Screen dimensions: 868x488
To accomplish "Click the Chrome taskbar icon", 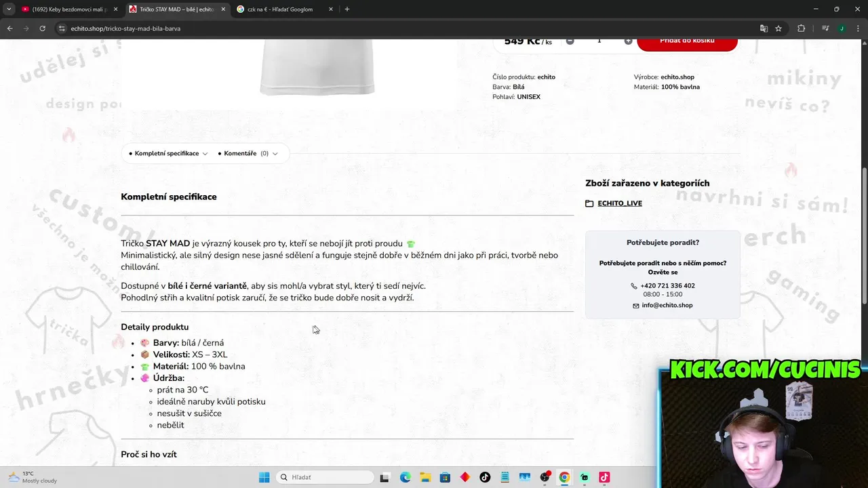I will (564, 477).
